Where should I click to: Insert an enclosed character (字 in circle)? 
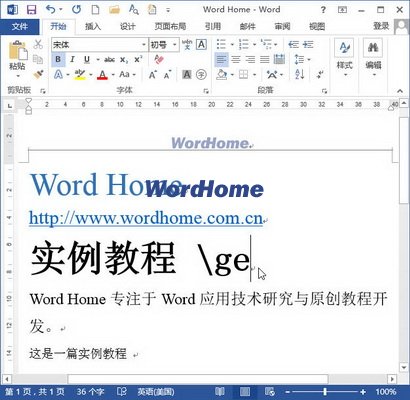(x=201, y=75)
